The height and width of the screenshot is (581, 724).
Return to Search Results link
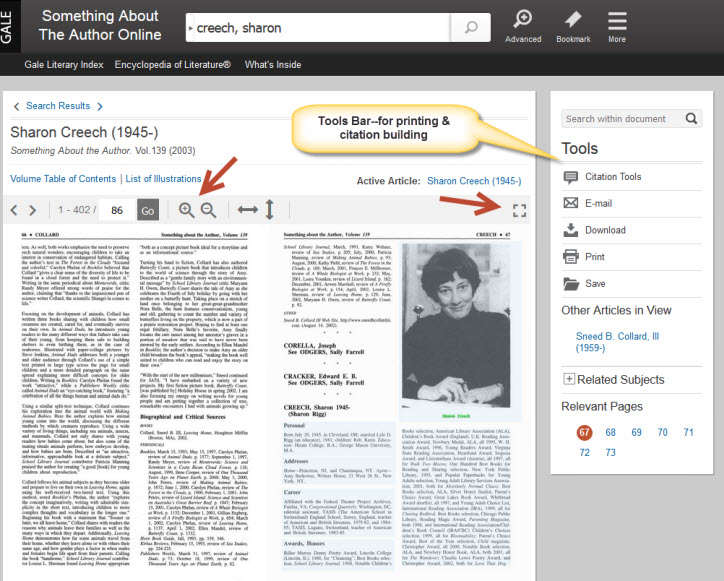click(x=58, y=106)
